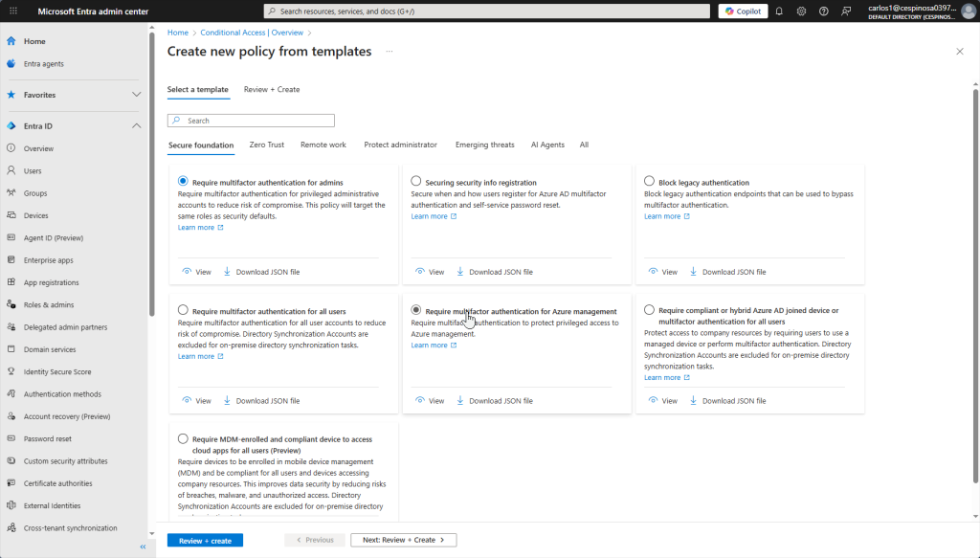Open the app launcher waffle icon
The height and width of the screenshot is (558, 980).
[x=12, y=11]
